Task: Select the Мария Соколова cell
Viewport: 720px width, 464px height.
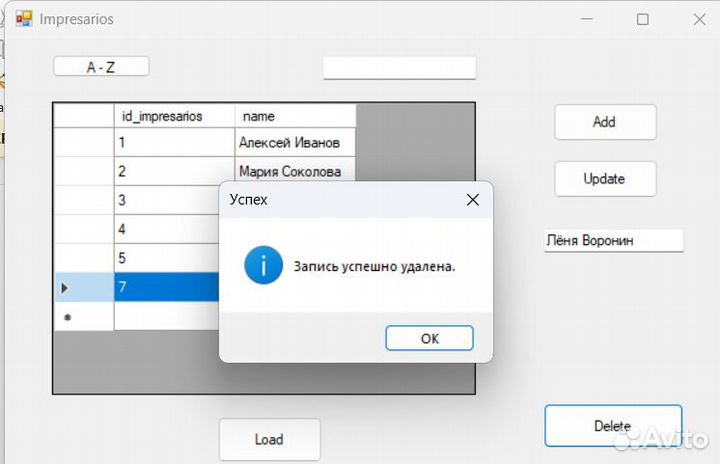Action: coord(295,171)
